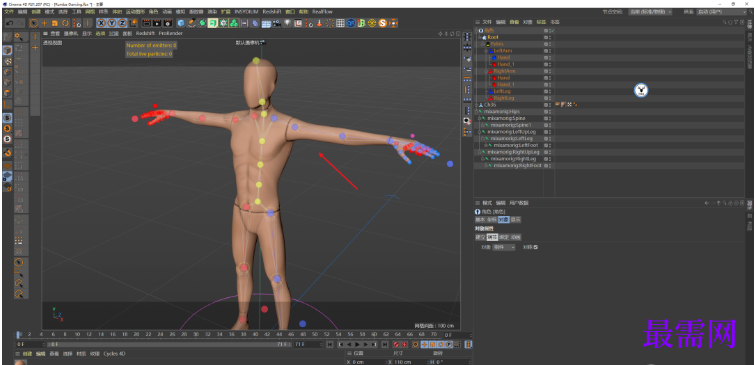Open the Deformer bend icon
The image size is (755, 365).
click(255, 23)
